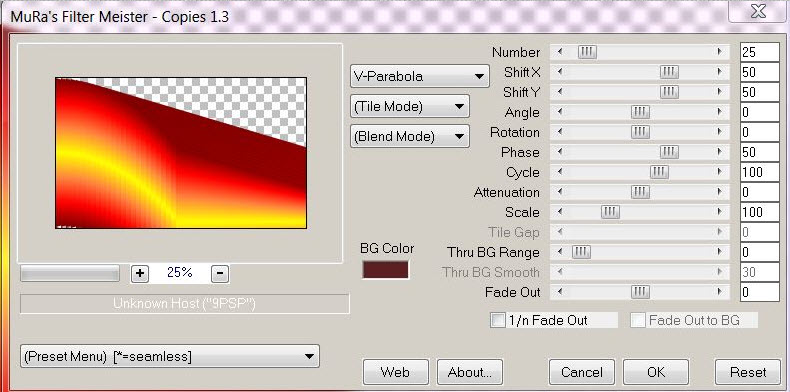Click the Number value input field
Screen dimensions: 790x392
759,52
